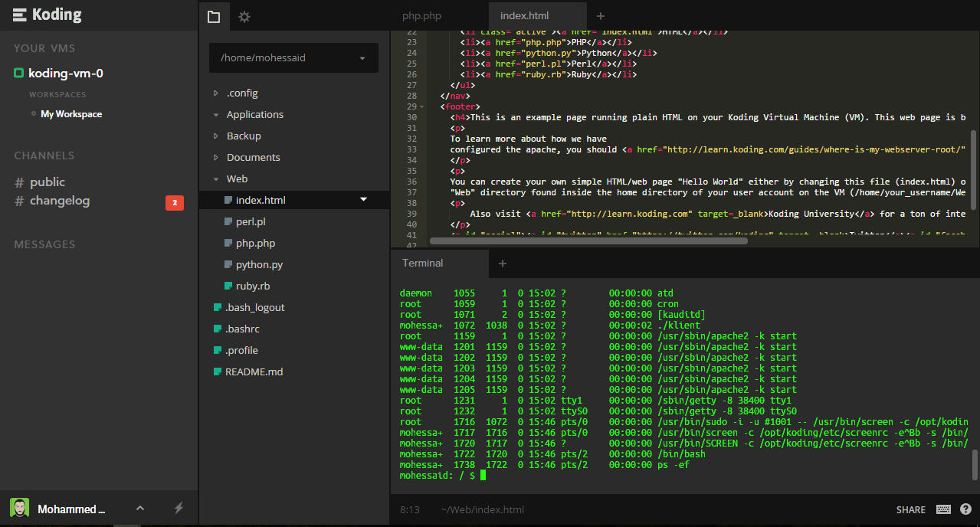Screen dimensions: 980x527
Task: Switch to the php.php editor tab
Action: pyautogui.click(x=421, y=16)
